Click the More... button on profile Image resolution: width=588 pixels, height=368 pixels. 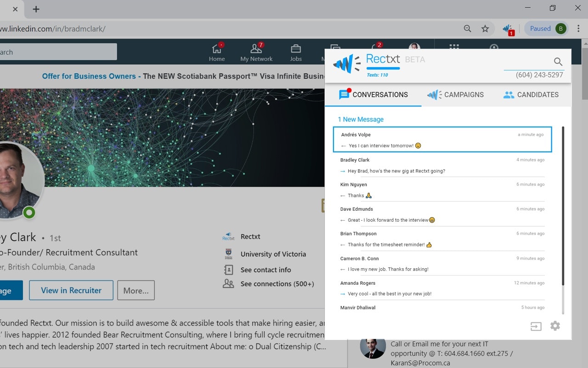136,291
